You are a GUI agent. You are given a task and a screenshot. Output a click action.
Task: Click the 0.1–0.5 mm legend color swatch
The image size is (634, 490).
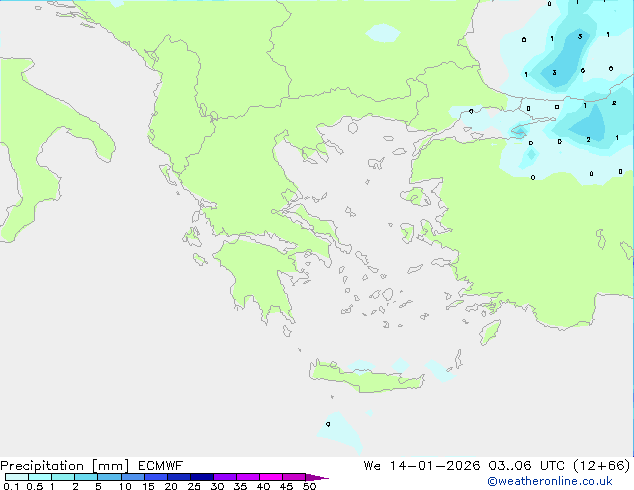(x=17, y=477)
